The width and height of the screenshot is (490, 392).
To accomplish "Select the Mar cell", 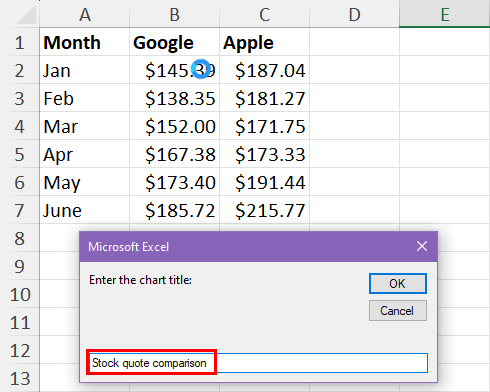I will click(x=85, y=126).
